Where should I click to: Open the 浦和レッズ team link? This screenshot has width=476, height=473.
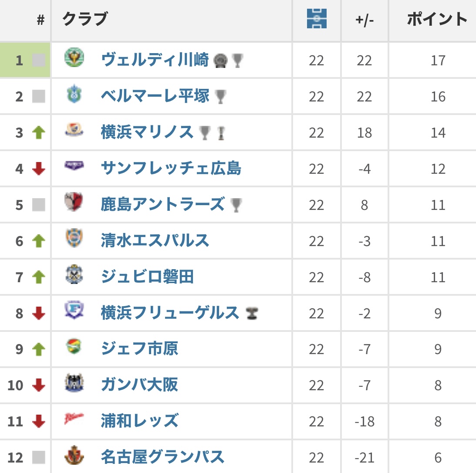tap(139, 421)
